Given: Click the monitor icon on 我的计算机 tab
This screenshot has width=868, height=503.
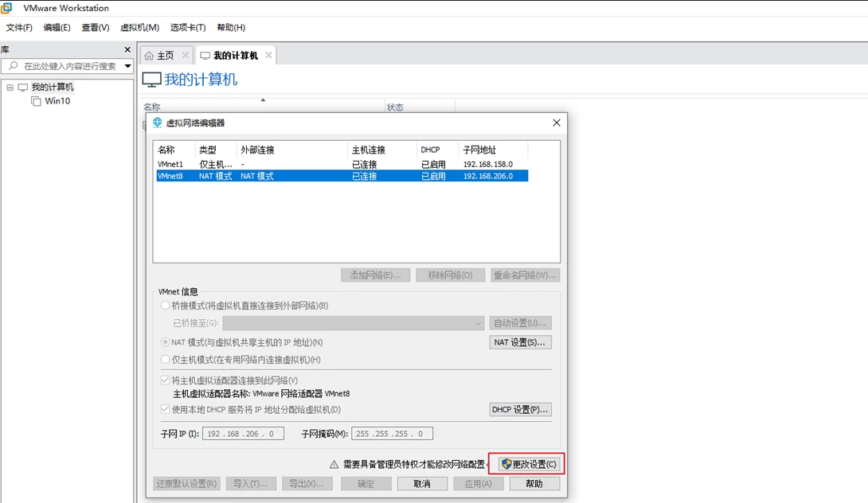Looking at the screenshot, I should click(205, 56).
